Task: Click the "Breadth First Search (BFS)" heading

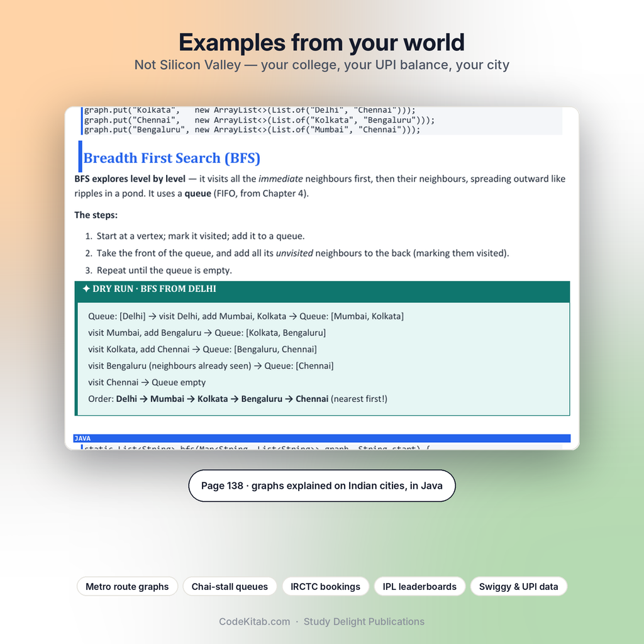Action: point(172,158)
